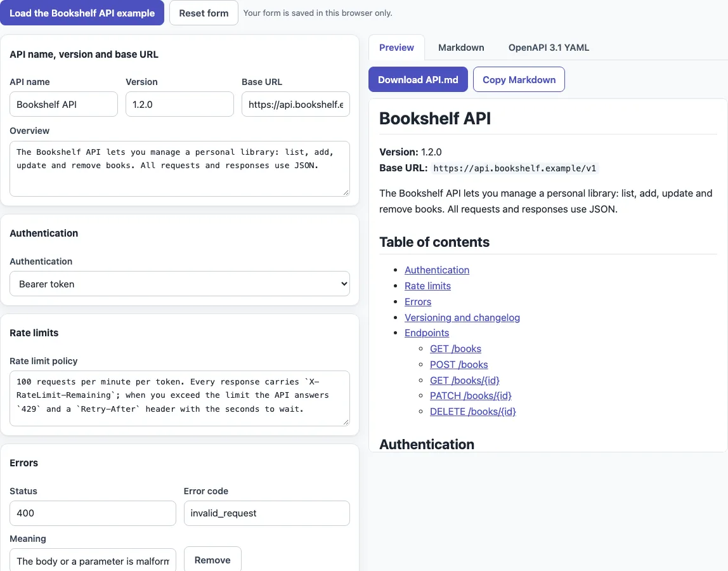The width and height of the screenshot is (728, 571).
Task: Open the Markdown tab
Action: pos(461,48)
